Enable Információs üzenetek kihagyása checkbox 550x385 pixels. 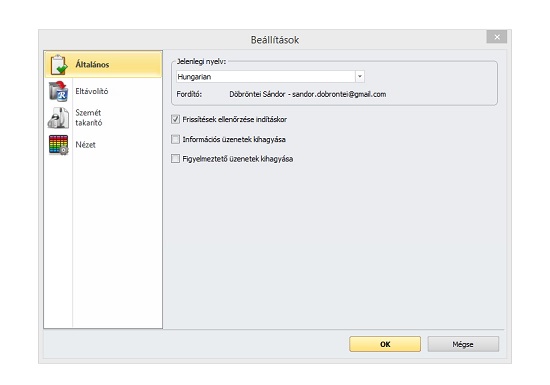coord(175,139)
